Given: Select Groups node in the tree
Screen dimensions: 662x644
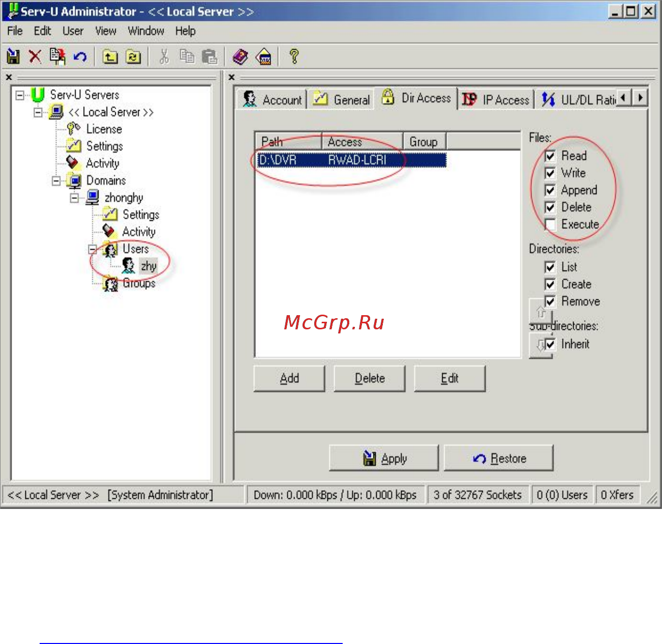Looking at the screenshot, I should click(139, 283).
